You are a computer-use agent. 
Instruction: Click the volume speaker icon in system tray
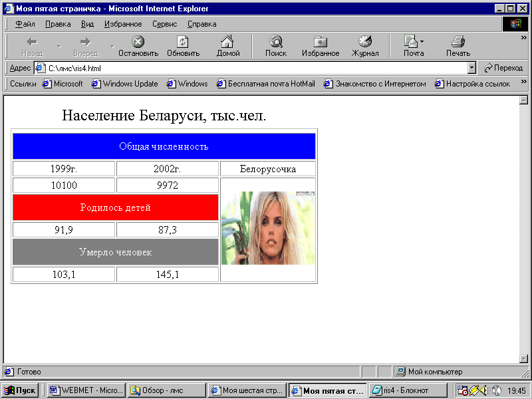click(484, 390)
